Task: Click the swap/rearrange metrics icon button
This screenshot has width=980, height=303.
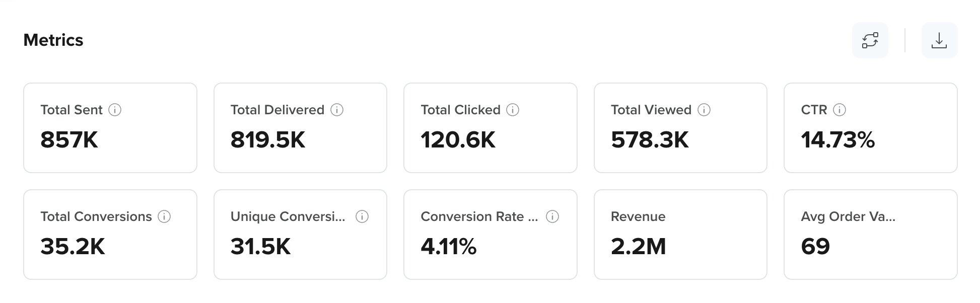Action: click(870, 40)
